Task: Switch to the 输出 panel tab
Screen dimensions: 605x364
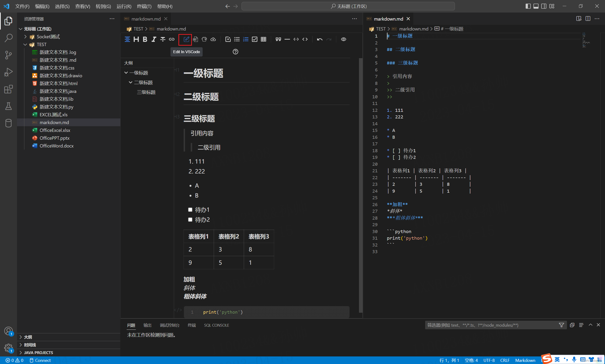Action: [x=147, y=325]
